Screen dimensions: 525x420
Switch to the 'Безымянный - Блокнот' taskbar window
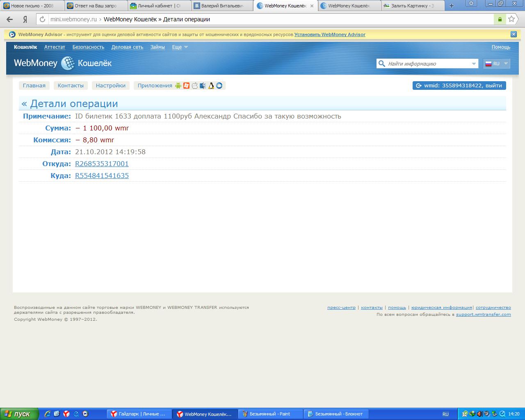[x=336, y=414]
